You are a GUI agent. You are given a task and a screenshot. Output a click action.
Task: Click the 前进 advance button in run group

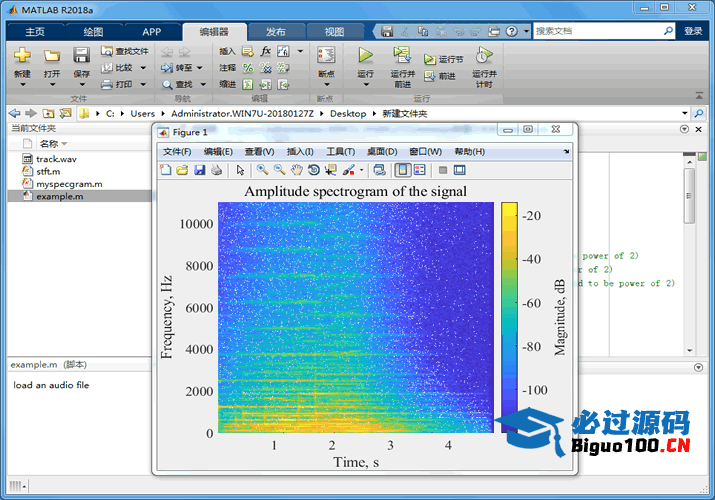pos(440,76)
